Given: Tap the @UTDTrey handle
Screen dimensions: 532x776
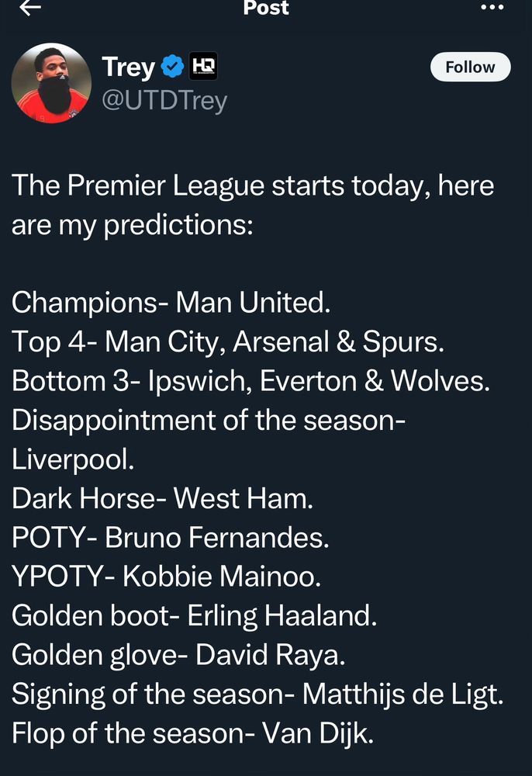Looking at the screenshot, I should [164, 101].
